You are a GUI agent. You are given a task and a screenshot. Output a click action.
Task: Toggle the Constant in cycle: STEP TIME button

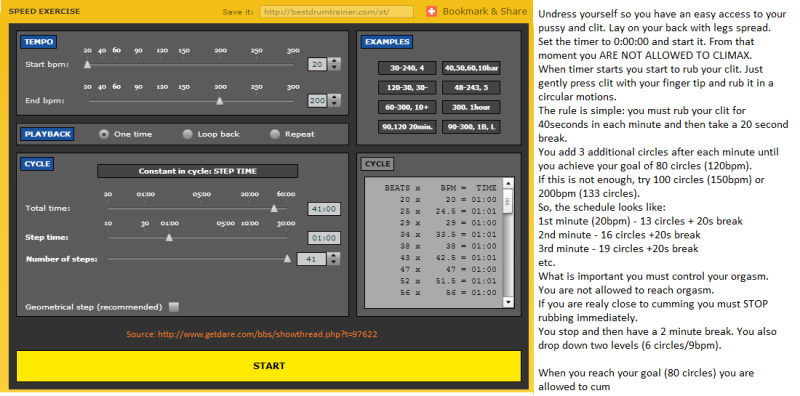point(197,171)
